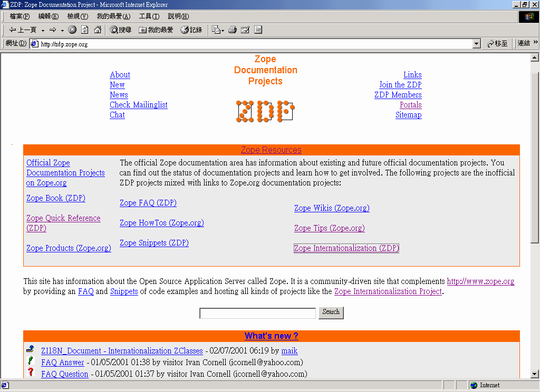The image size is (540, 392).
Task: Go to Home page via house icon
Action: 98,30
